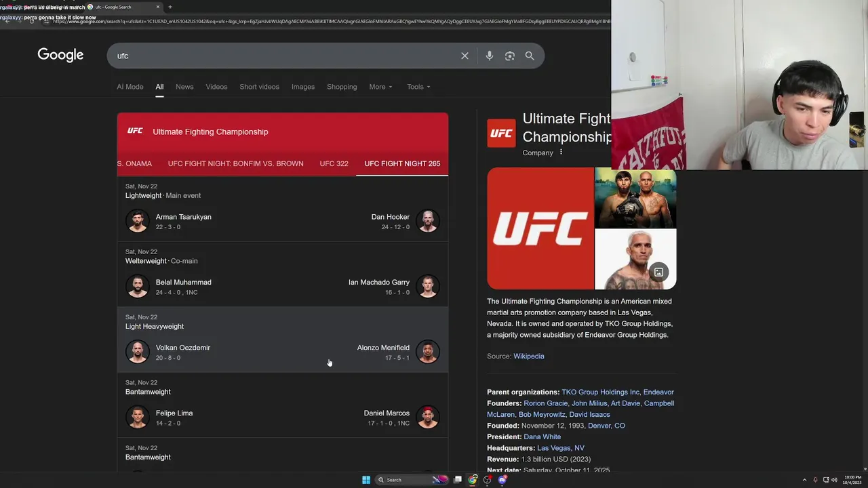The height and width of the screenshot is (488, 868).
Task: Click Windows taskbar Search box
Action: pos(410,480)
